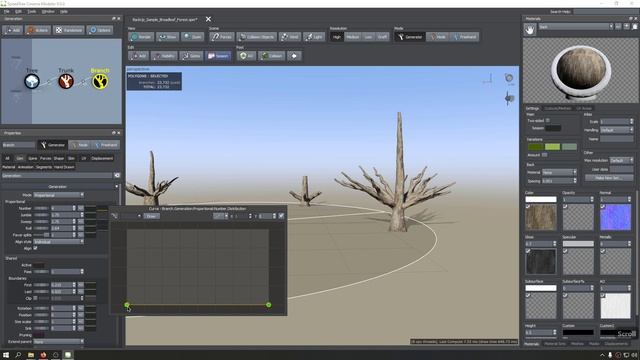This screenshot has width=640, height=360.
Task: Click the Season edit toolbar button
Action: (x=218, y=56)
